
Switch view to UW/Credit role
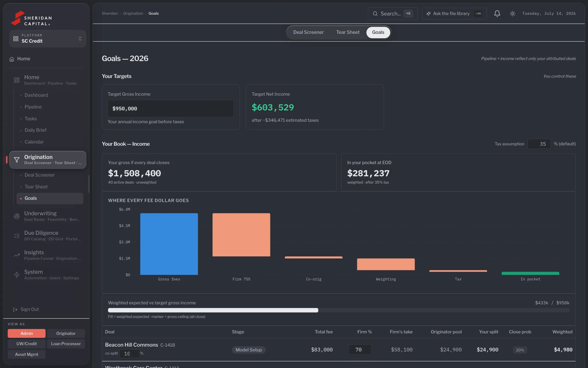tap(26, 344)
